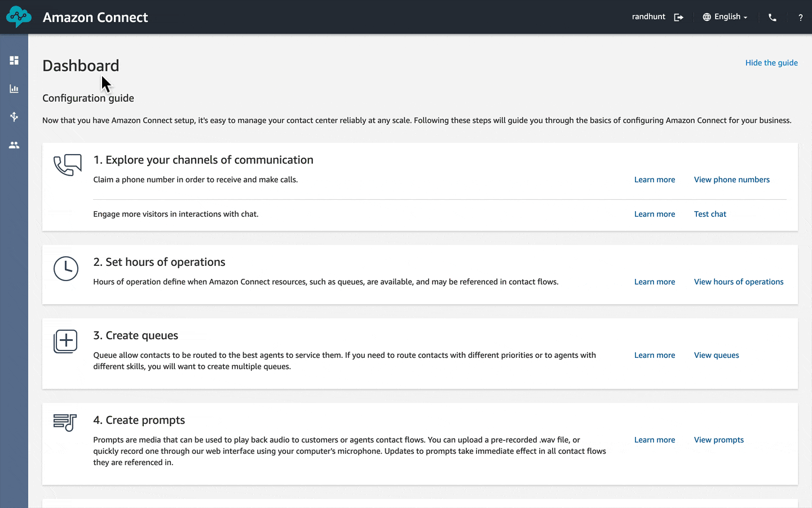Viewport: 812px width, 508px height.
Task: Click the Test chat link
Action: 710,214
